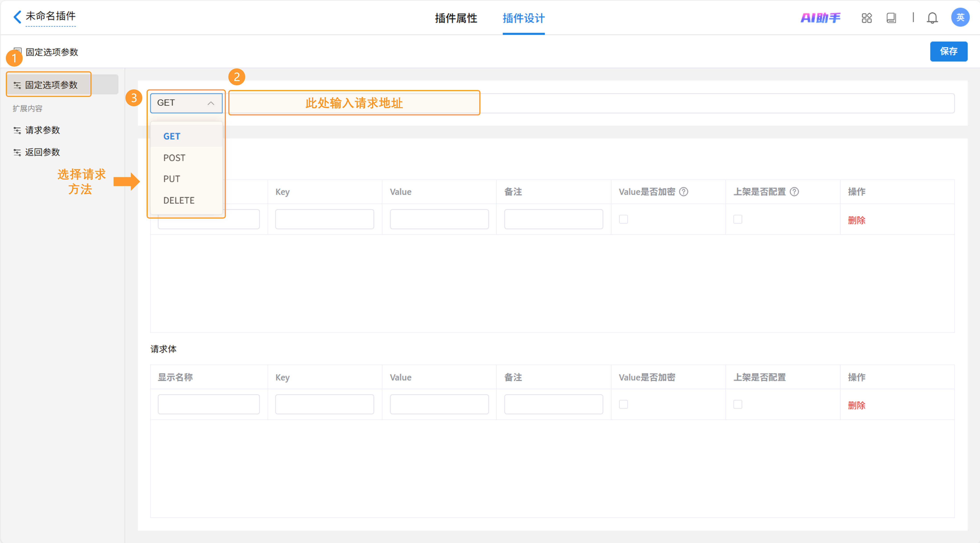
Task: Click the blue 保存 button
Action: click(x=948, y=51)
